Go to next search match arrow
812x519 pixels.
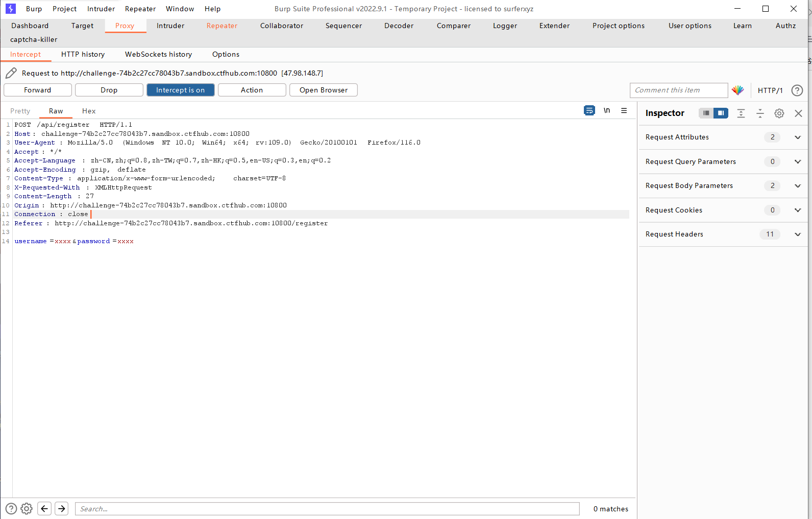pos(62,509)
